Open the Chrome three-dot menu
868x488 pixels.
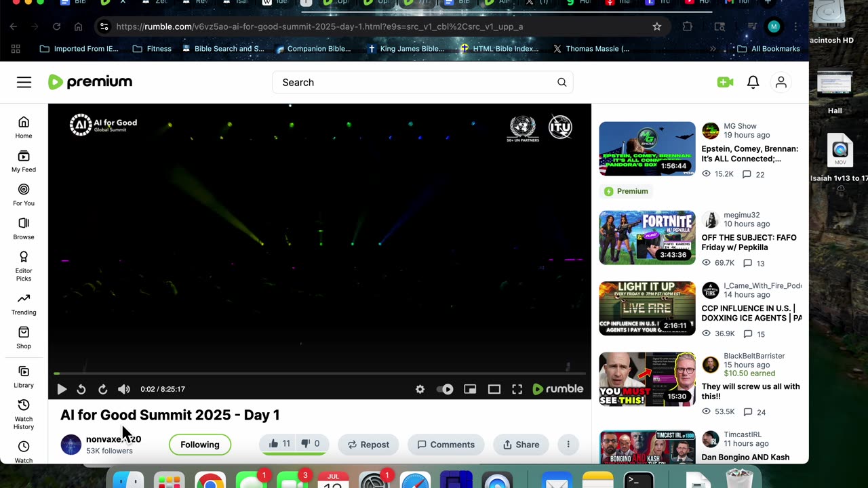(x=795, y=26)
